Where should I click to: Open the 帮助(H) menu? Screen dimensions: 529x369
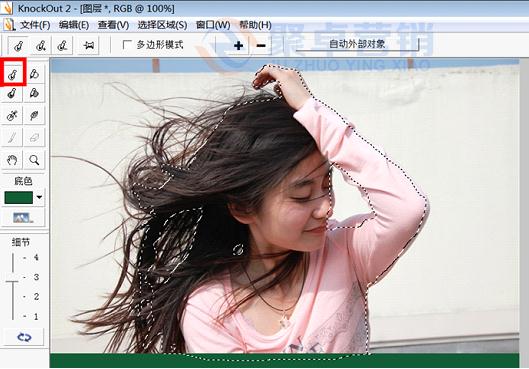point(255,25)
